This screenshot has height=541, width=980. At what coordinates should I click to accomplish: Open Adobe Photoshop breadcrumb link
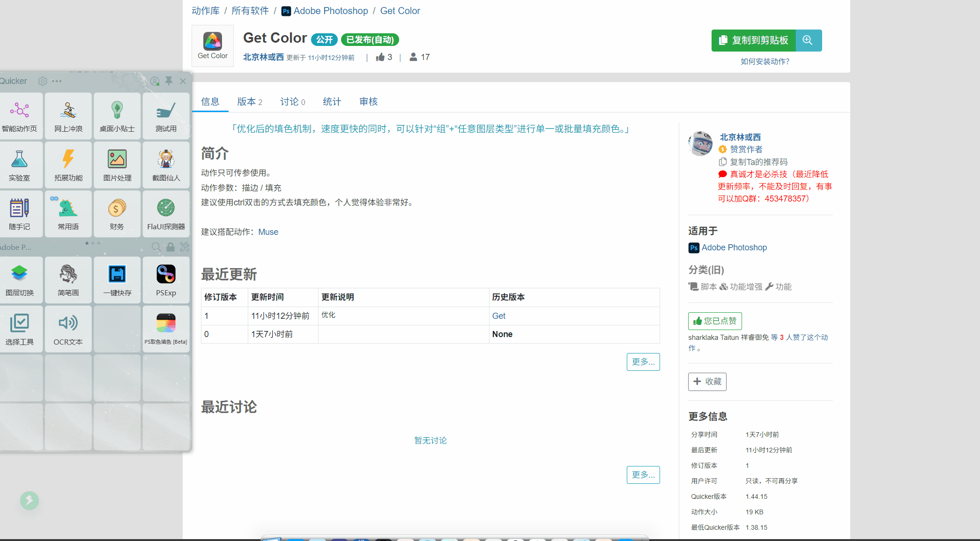point(325,11)
